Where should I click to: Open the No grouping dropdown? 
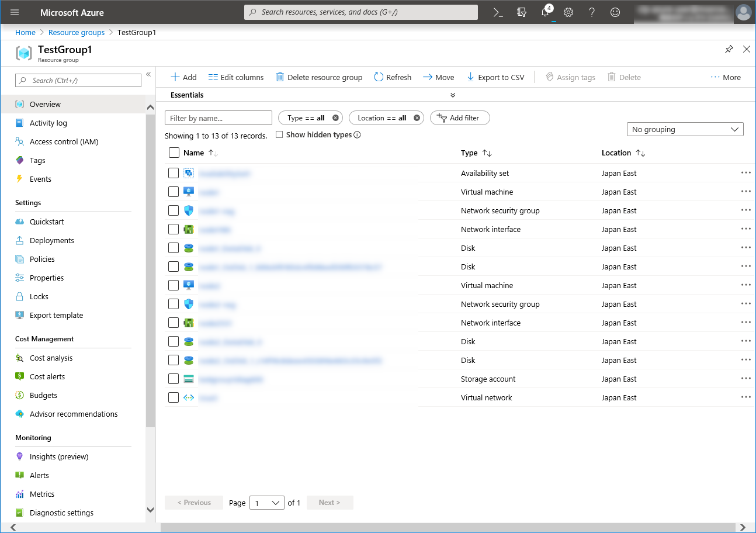pyautogui.click(x=684, y=129)
